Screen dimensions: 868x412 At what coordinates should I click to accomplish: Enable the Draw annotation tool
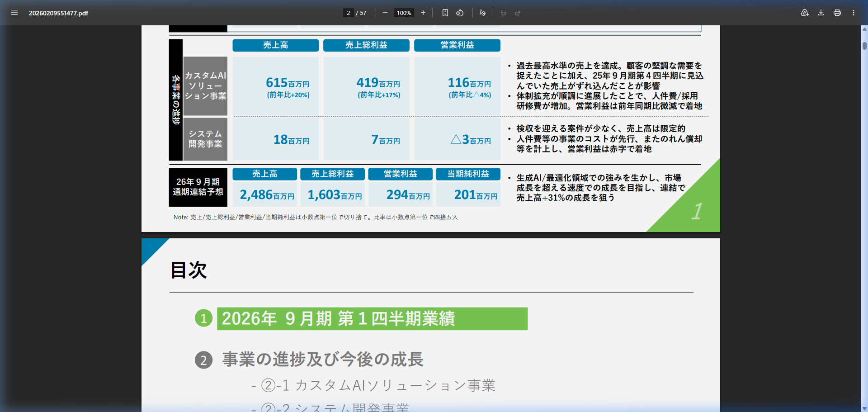(x=483, y=13)
